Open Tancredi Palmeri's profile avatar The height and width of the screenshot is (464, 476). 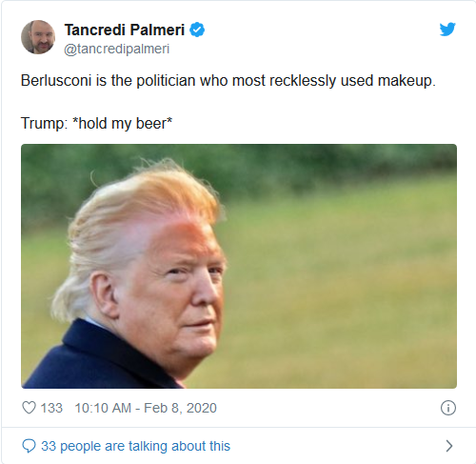coord(38,37)
